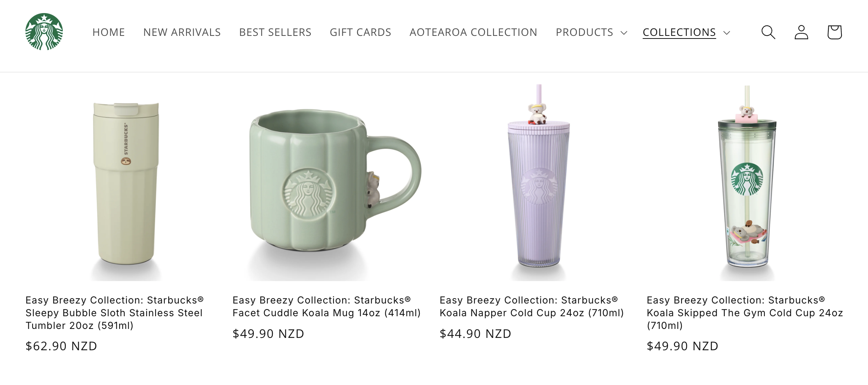The image size is (868, 385).
Task: Click the $62.90 NZD tumbler price
Action: tap(61, 346)
